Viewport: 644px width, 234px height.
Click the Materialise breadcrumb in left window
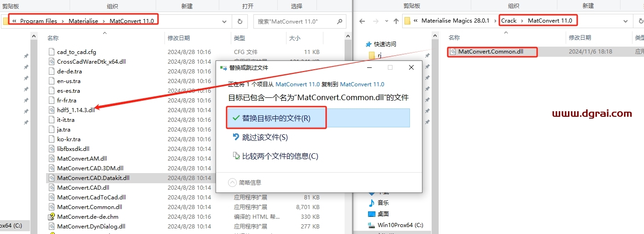click(x=83, y=21)
